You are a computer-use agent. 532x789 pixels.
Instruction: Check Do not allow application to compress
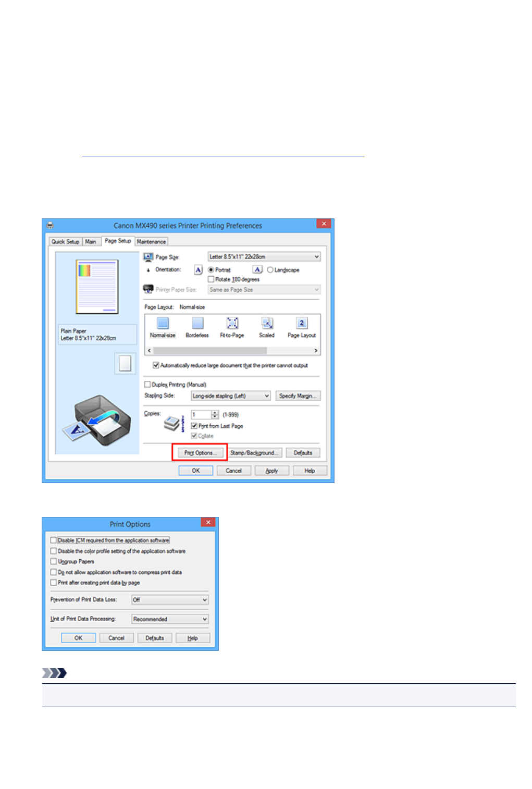(x=54, y=572)
